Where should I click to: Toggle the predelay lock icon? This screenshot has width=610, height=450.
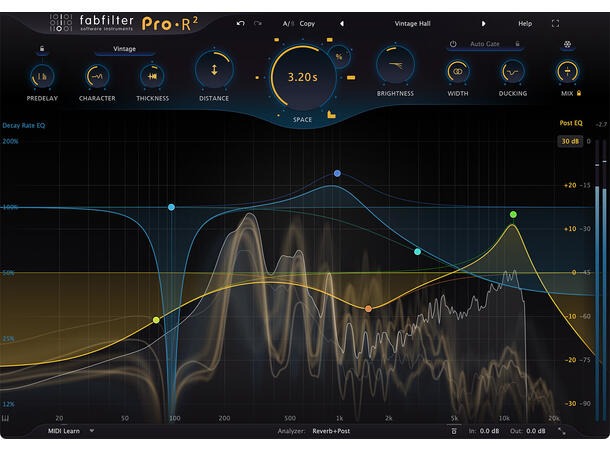point(42,49)
